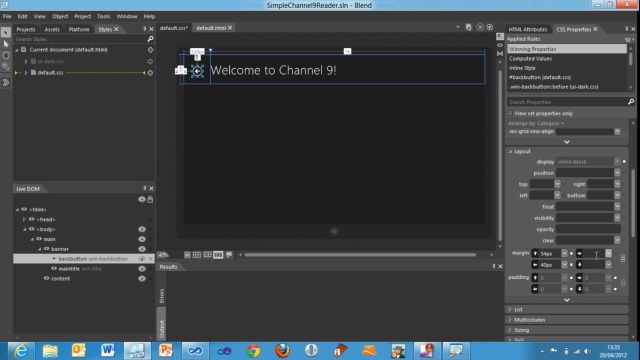Select the Zoom magnifier tool
The height and width of the screenshot is (360, 640).
click(6, 66)
